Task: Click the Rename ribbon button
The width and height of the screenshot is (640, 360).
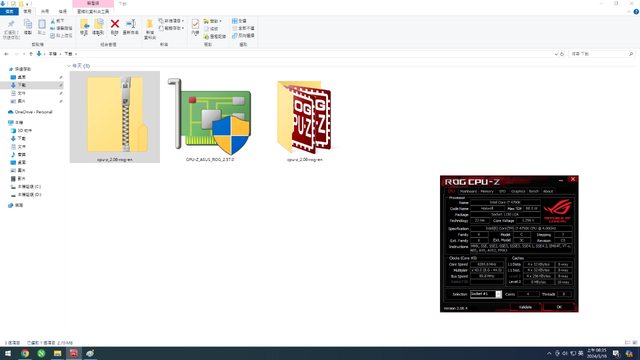Action: [131, 27]
